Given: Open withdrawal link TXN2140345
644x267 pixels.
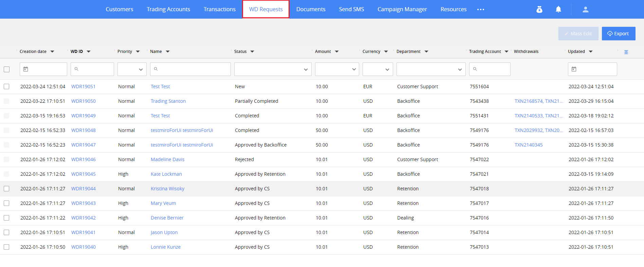Looking at the screenshot, I should coord(528,145).
